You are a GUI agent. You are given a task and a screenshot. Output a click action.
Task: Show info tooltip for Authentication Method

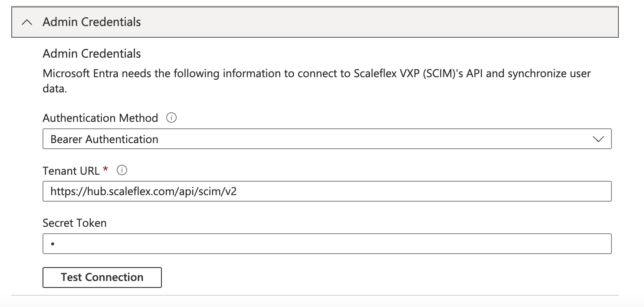[x=171, y=118]
